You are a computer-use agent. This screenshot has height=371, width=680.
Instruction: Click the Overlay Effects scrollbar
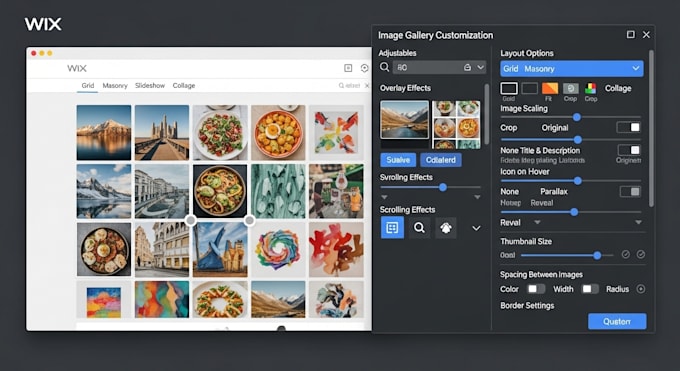(487, 114)
